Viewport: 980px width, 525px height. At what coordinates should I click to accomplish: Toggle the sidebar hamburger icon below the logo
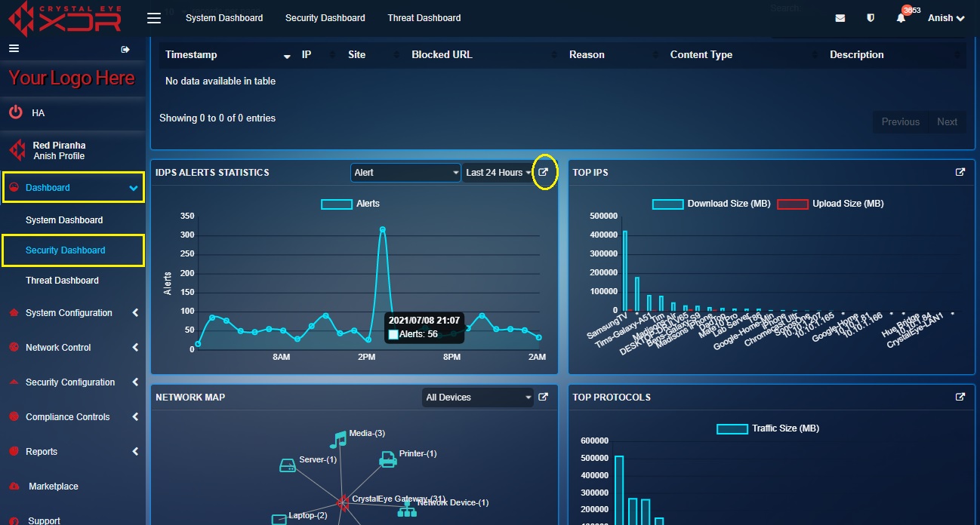(13, 49)
